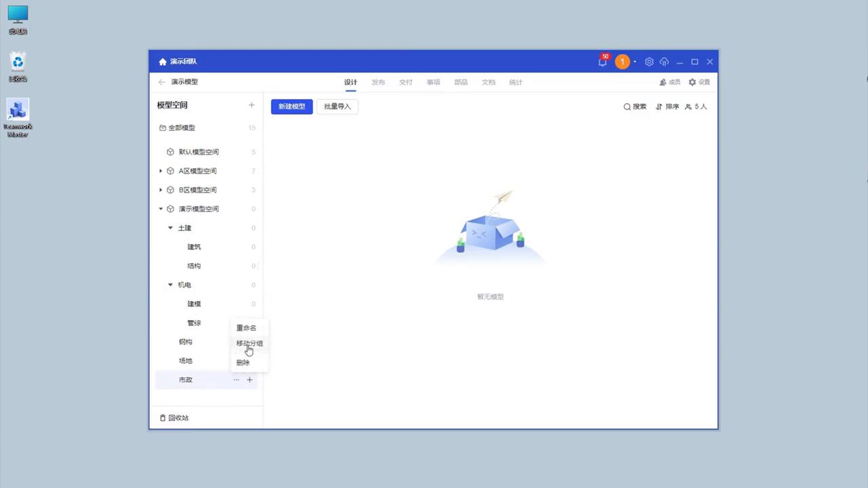Click the cloud upload icon in title bar

[664, 62]
